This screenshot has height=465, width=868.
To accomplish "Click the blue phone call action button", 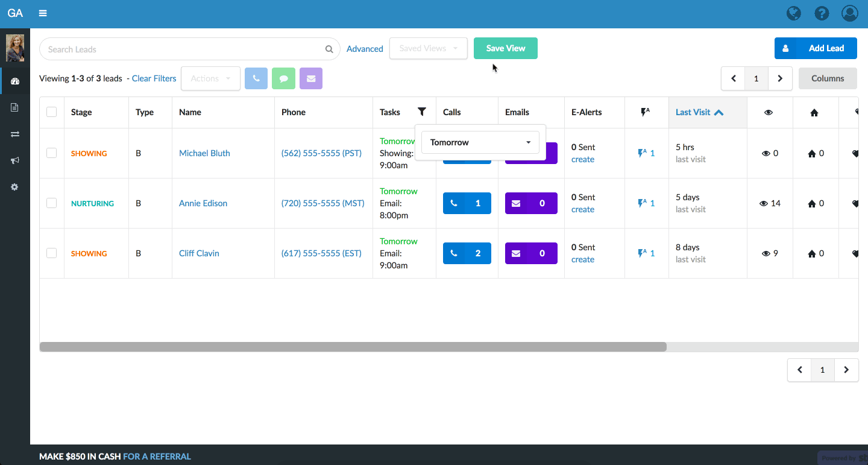I will click(256, 78).
